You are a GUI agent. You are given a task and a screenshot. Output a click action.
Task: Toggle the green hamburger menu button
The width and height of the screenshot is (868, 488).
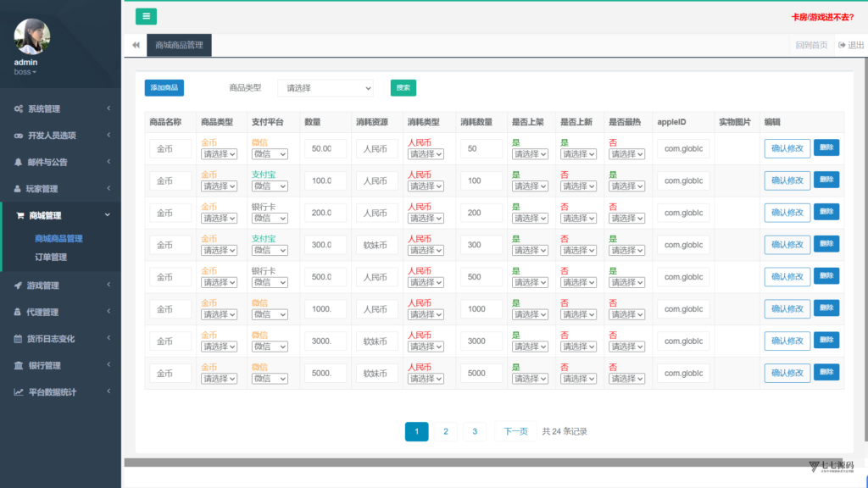click(x=146, y=16)
